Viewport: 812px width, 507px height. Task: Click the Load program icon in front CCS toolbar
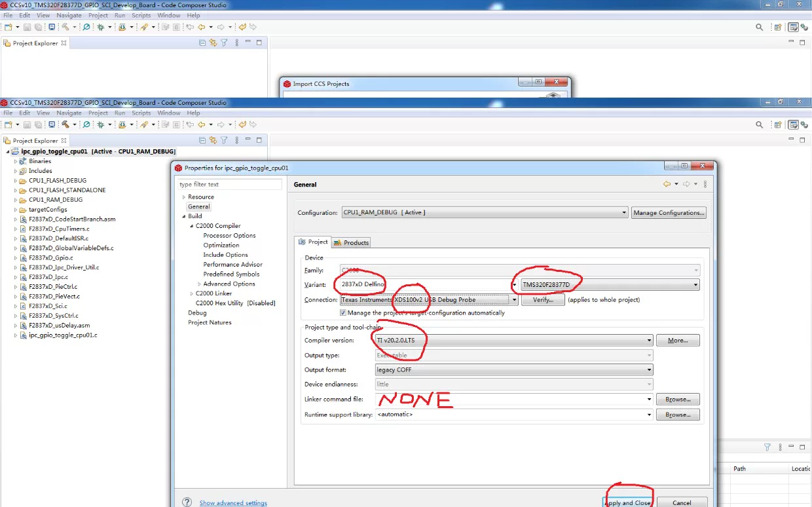(x=122, y=124)
